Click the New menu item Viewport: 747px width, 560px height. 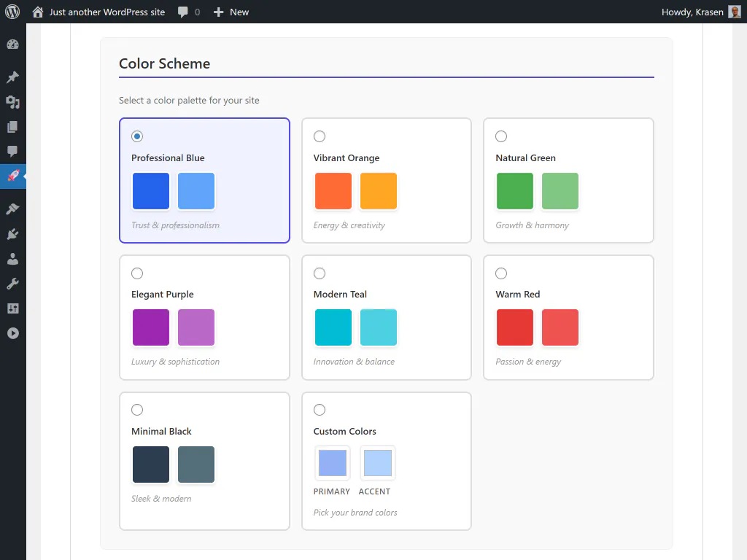pos(239,12)
